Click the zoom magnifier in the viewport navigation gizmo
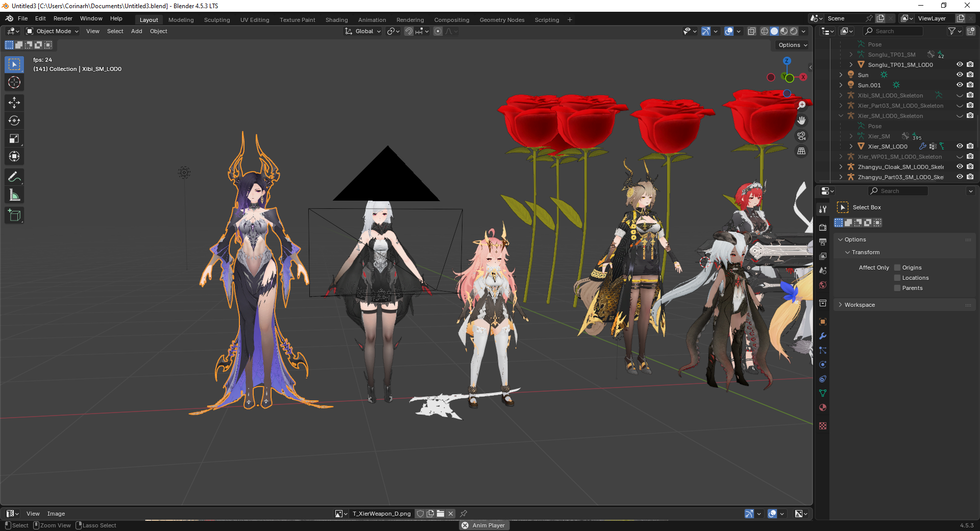This screenshot has width=980, height=531. coord(802,105)
